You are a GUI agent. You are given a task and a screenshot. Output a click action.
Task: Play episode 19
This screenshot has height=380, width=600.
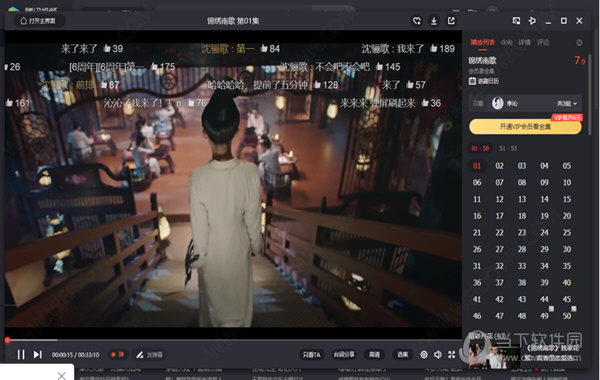click(x=544, y=216)
